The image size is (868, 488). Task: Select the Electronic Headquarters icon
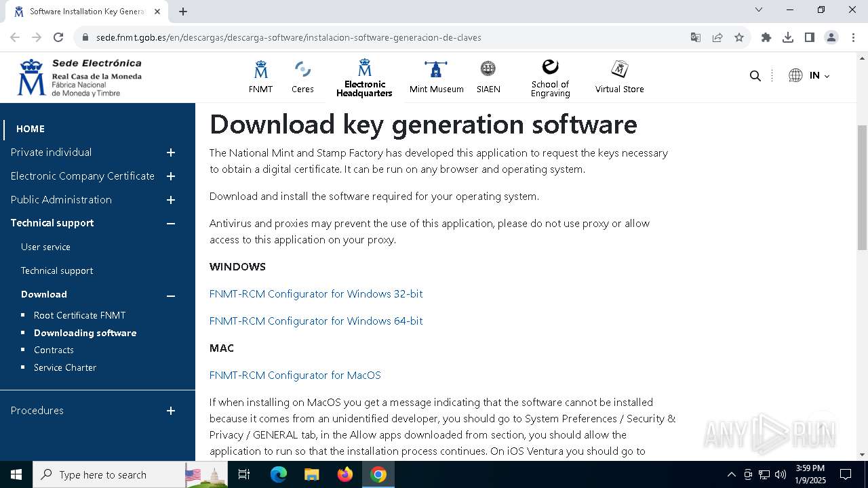point(365,68)
